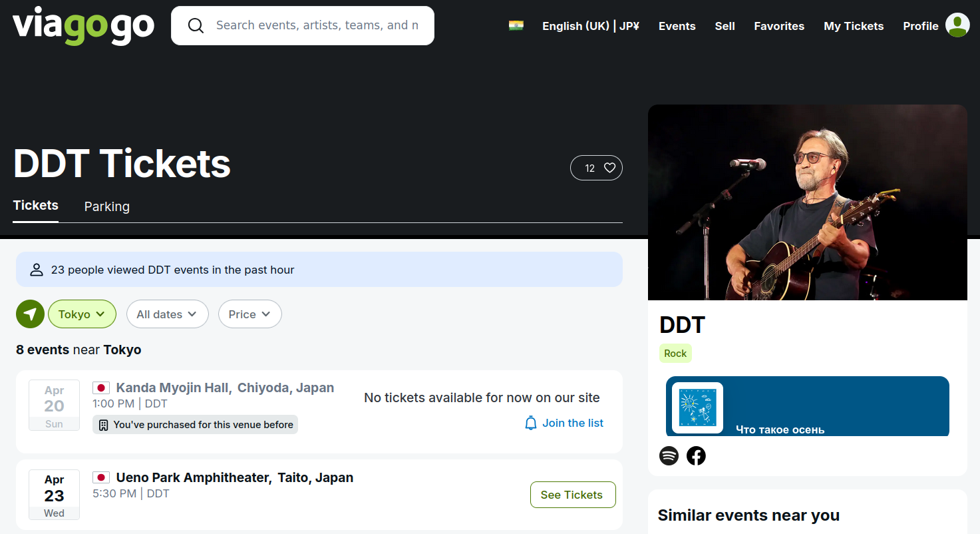980x534 pixels.
Task: Click the green location arrow icon
Action: (x=30, y=314)
